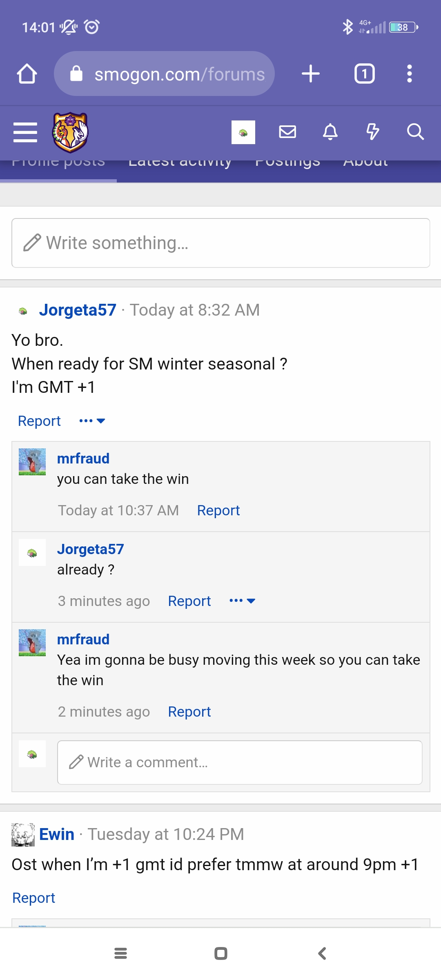
Task: Open the forum search magnifier
Action: click(x=415, y=132)
